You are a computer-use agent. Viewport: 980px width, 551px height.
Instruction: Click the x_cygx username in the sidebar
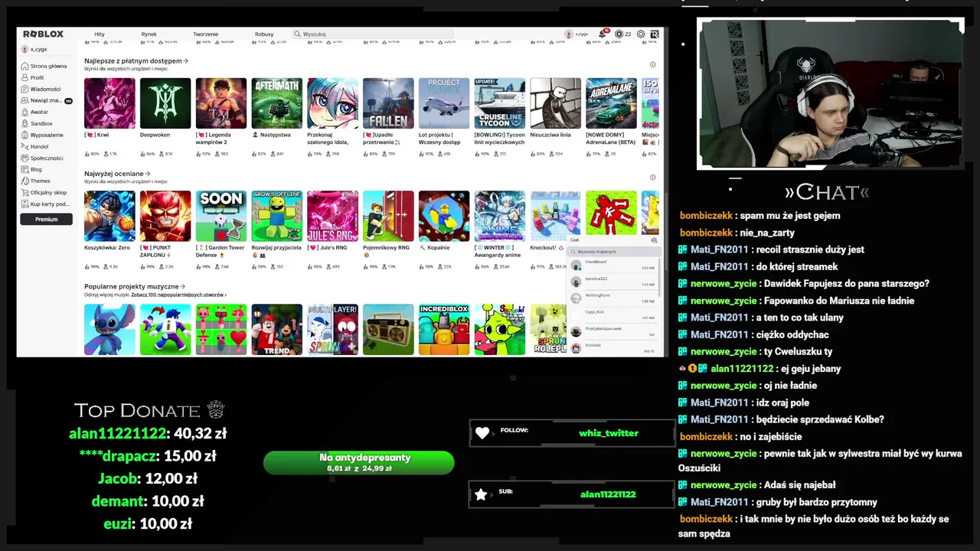click(38, 49)
